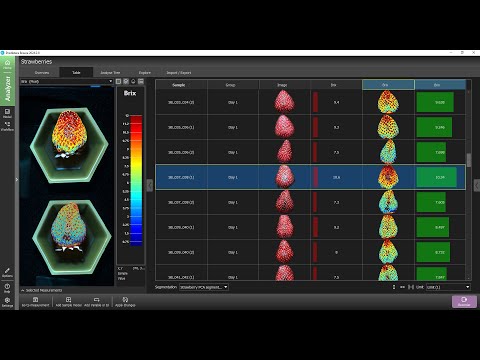Open the Unit dropdown

pos(448,287)
